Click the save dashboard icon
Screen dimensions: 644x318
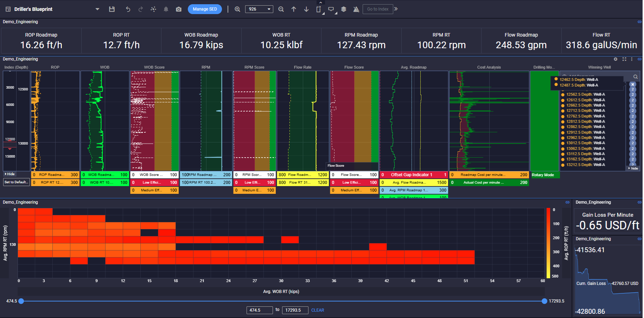point(112,9)
